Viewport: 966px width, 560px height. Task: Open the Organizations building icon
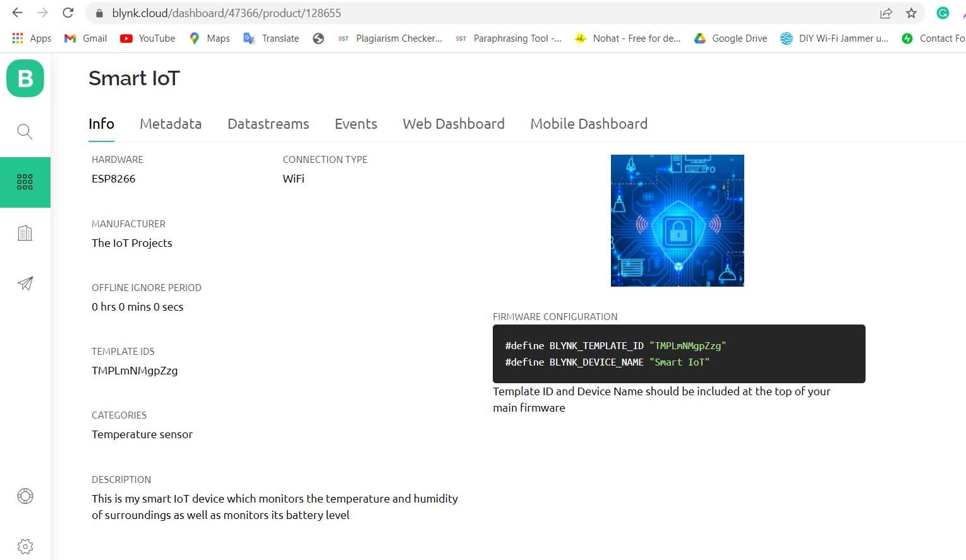[25, 233]
